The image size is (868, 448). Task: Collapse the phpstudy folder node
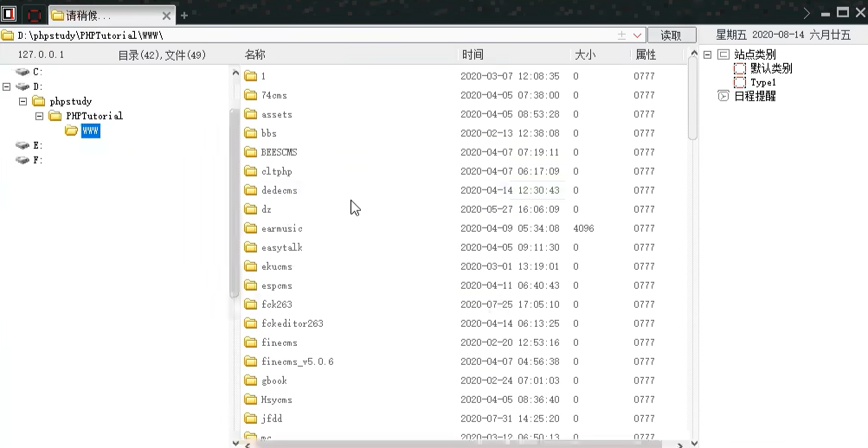pyautogui.click(x=23, y=101)
